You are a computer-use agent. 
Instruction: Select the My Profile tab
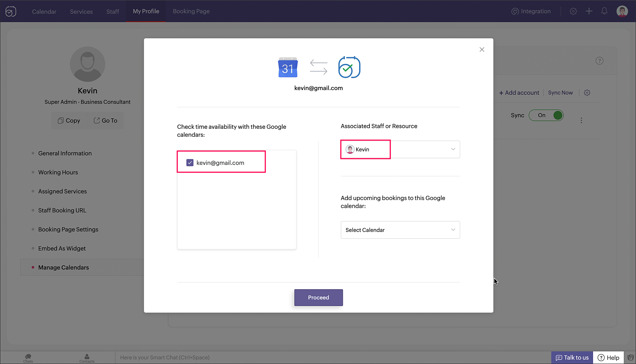pyautogui.click(x=146, y=11)
